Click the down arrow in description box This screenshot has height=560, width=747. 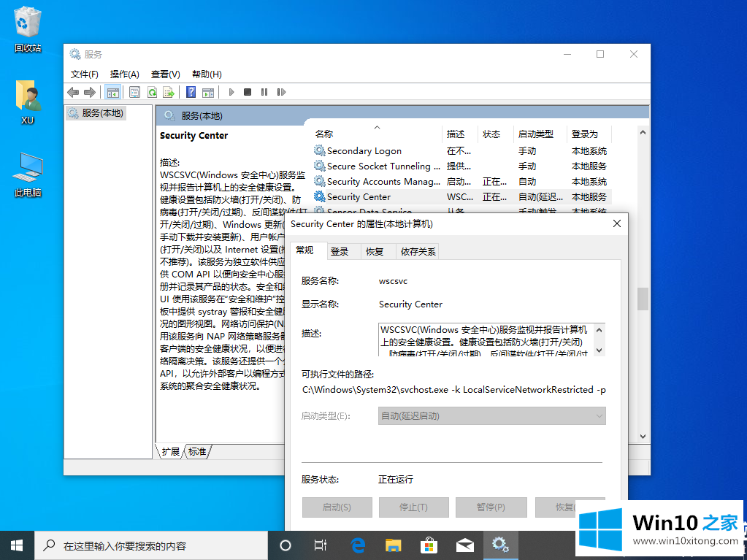(599, 350)
